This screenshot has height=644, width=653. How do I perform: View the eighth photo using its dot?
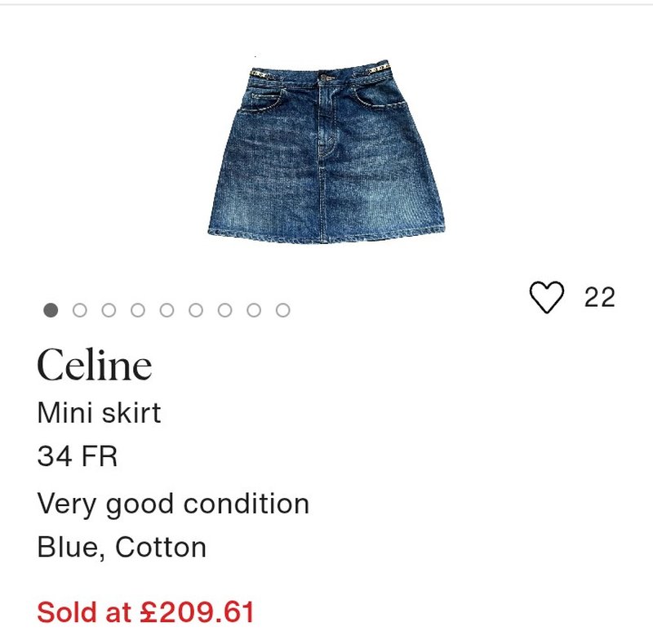coord(254,310)
